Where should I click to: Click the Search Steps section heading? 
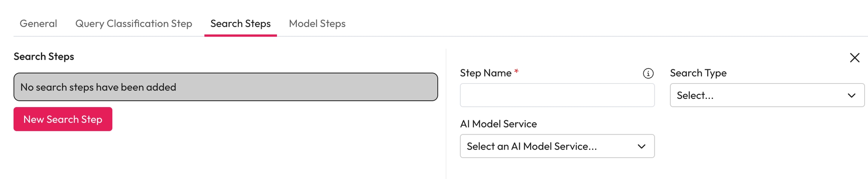point(44,56)
